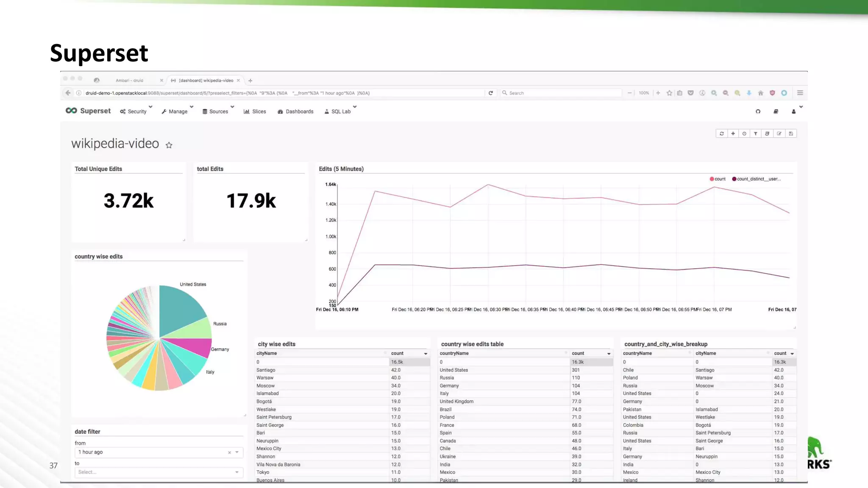Click the browser Search field
The image size is (868, 488).
click(561, 93)
